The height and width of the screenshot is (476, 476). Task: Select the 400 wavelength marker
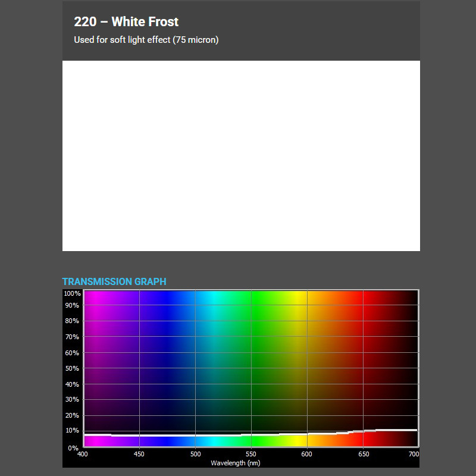[84, 454]
